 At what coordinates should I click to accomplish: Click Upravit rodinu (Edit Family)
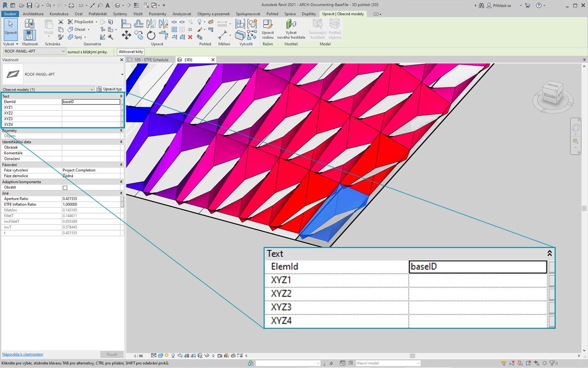(x=268, y=29)
